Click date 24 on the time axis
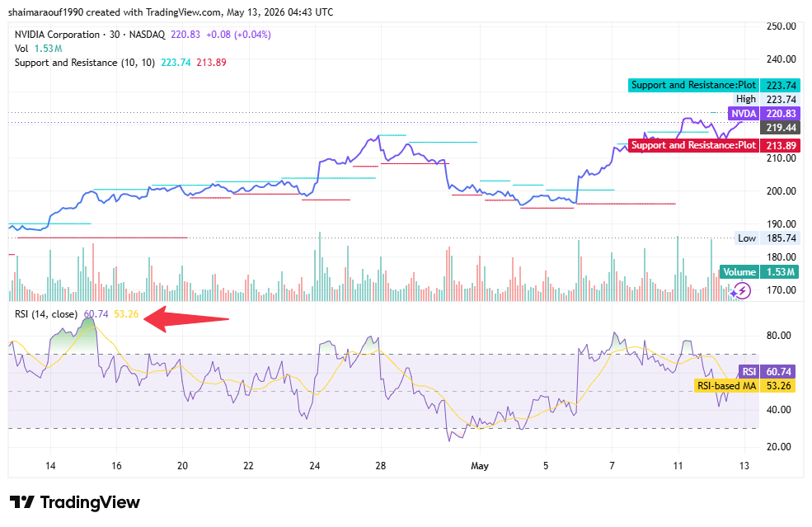Viewport: 812px width, 527px height. coord(315,466)
